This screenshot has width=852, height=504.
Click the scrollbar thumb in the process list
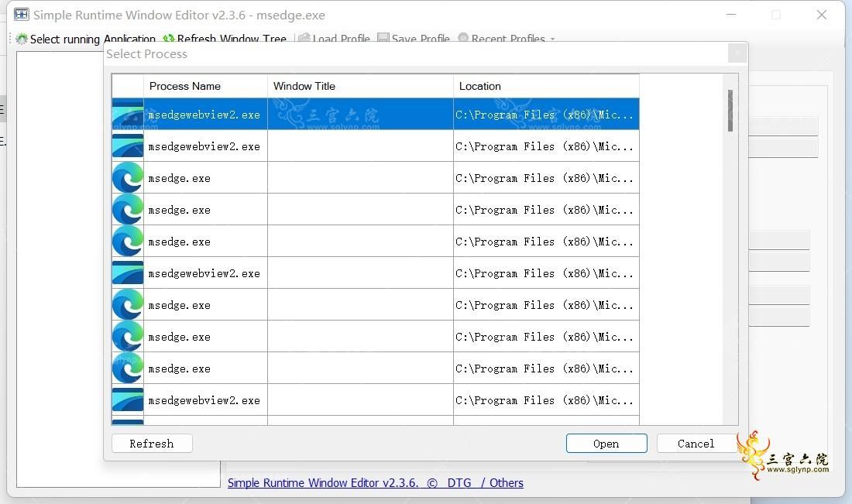coord(730,111)
